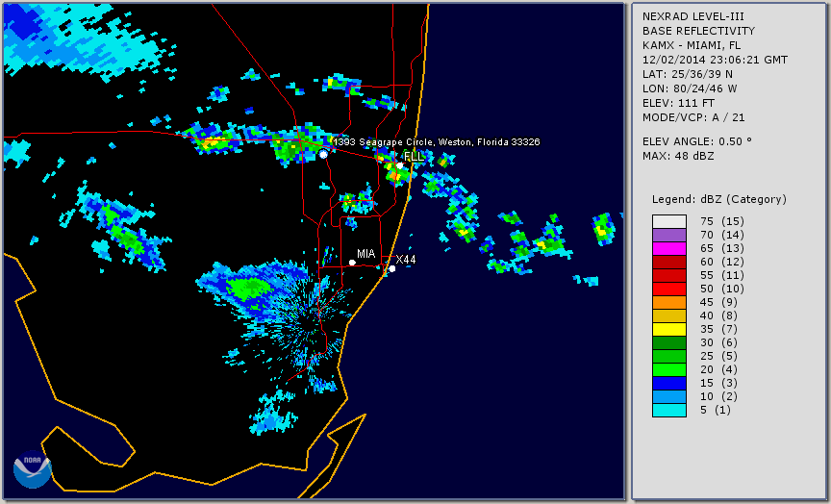Image resolution: width=831 pixels, height=504 pixels.
Task: Click the 'MAX: 48 dBZ' text
Action: coord(678,156)
